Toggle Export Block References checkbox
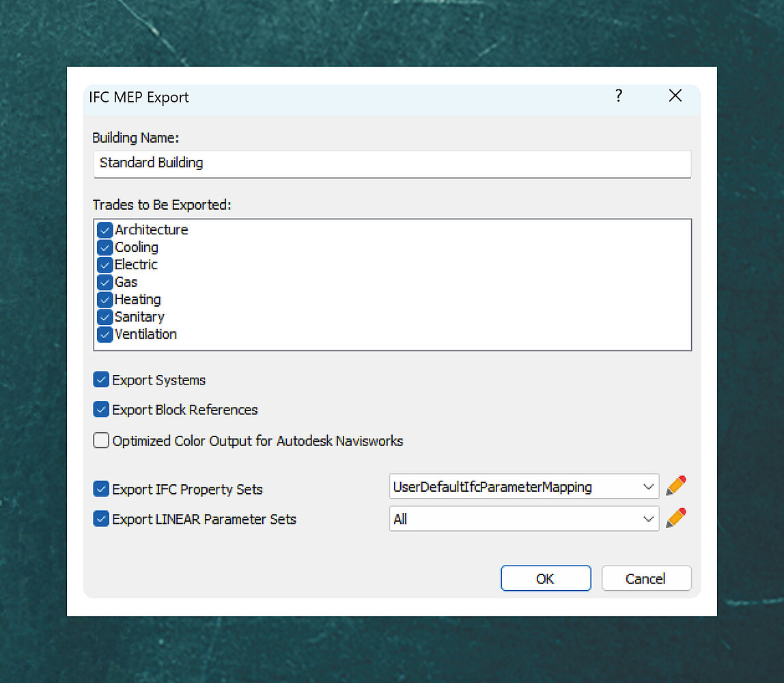The image size is (784, 683). [x=101, y=410]
